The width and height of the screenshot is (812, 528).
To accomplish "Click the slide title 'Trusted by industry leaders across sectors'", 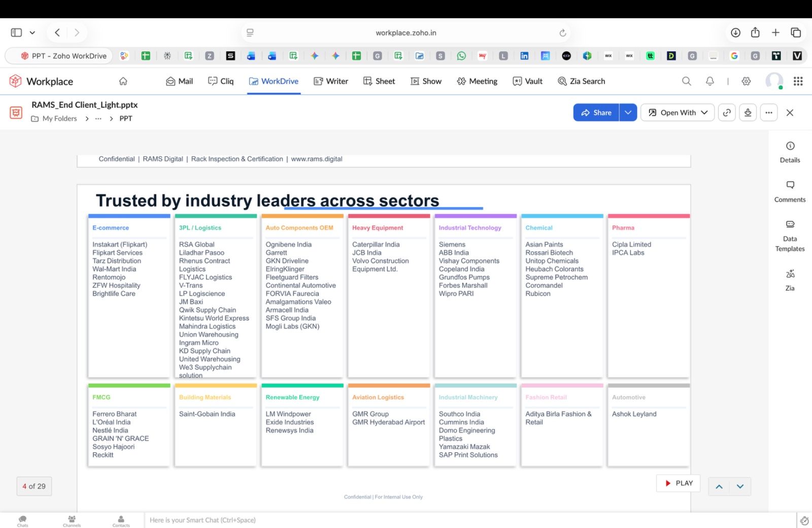I will tap(267, 201).
